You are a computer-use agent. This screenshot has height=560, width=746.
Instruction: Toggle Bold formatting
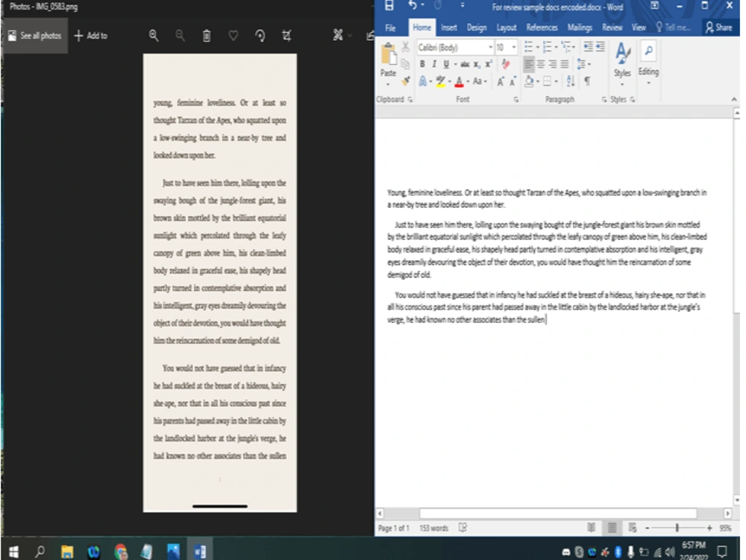(422, 64)
